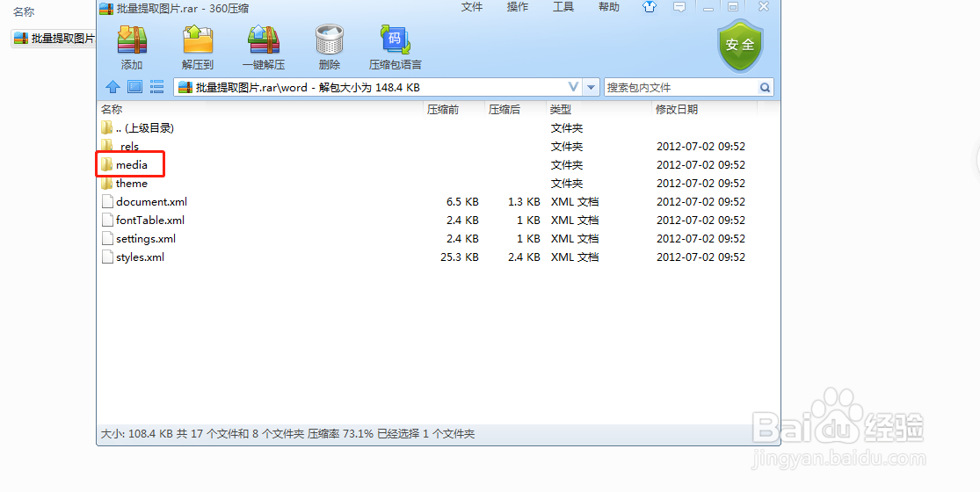Click the Extract To (解压到) icon

point(198,40)
